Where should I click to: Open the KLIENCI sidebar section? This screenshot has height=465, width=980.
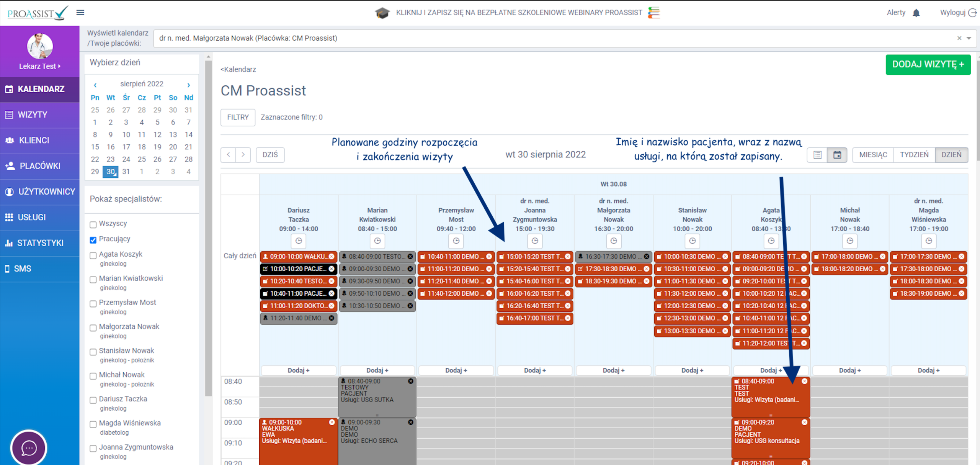[40, 140]
